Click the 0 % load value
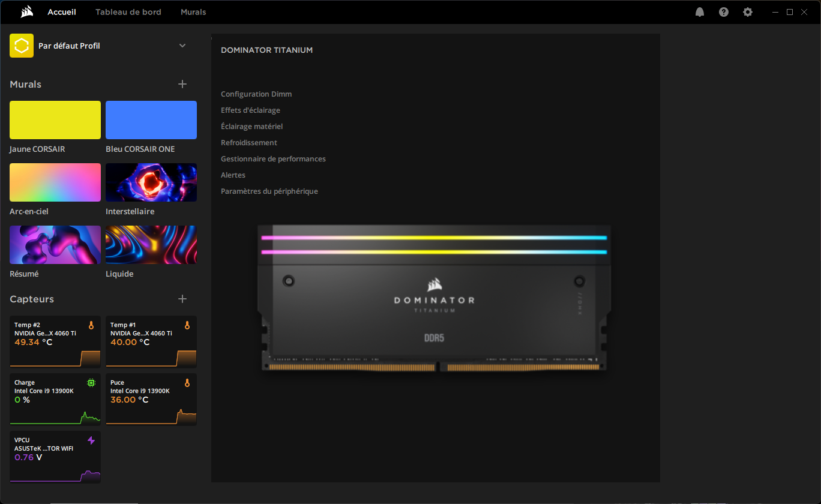The image size is (821, 504). click(x=22, y=400)
